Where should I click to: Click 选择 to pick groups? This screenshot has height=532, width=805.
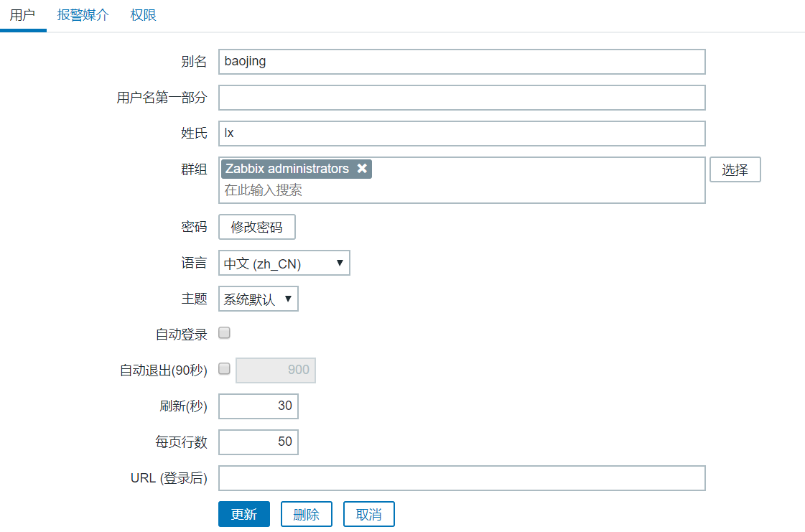[x=735, y=170]
